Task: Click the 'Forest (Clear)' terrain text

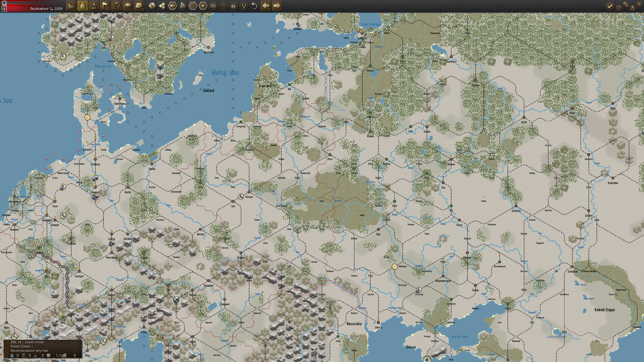Action: [x=20, y=346]
